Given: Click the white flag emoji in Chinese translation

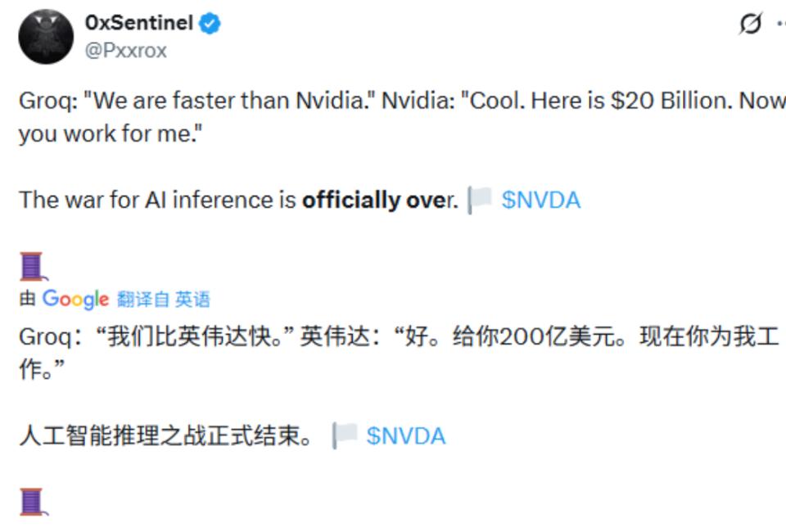Looking at the screenshot, I should pyautogui.click(x=346, y=435).
